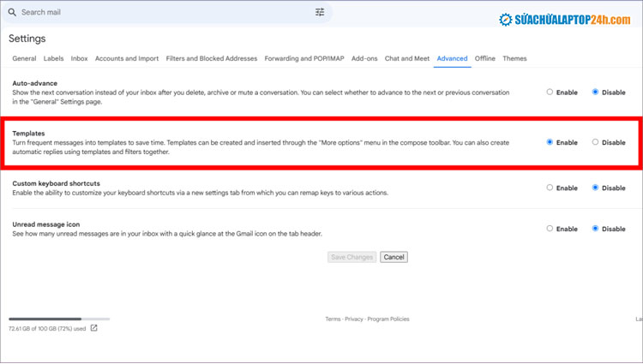Open Filters and Blocked Addresses tab
643x364 pixels.
click(212, 58)
